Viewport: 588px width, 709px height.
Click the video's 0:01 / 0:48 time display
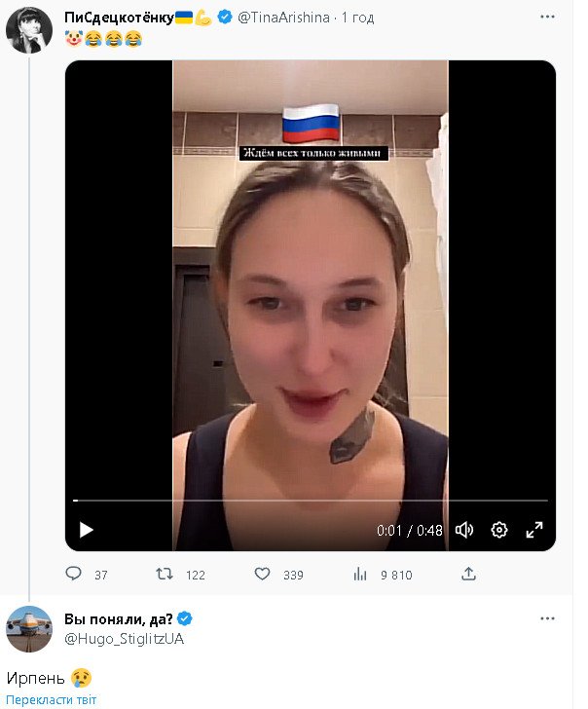410,531
